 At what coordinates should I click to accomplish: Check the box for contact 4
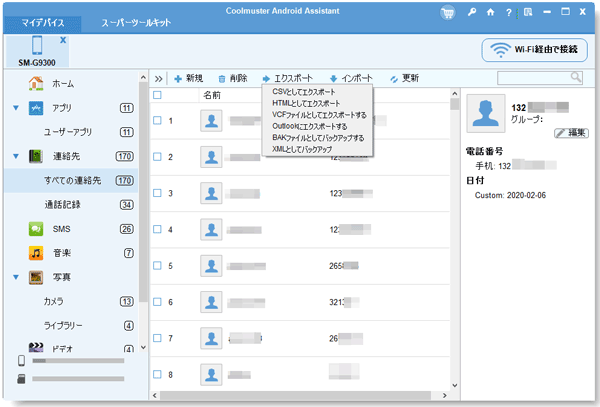(157, 229)
